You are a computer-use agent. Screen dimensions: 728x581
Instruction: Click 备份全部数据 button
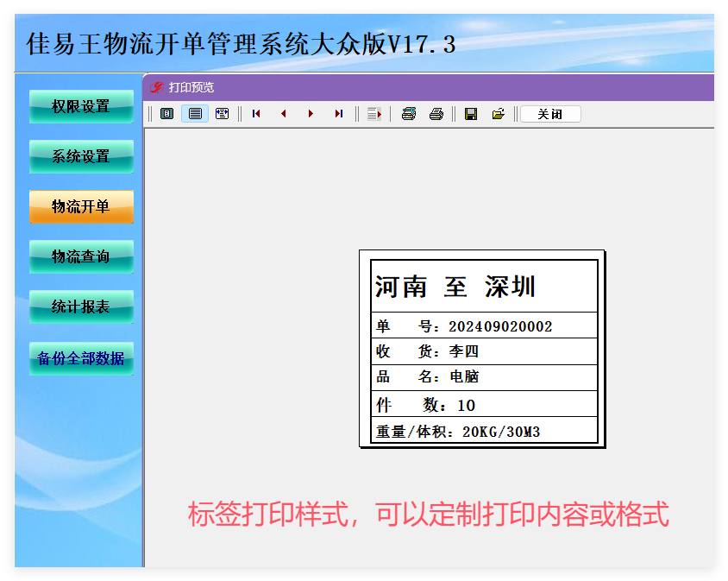[x=81, y=358]
